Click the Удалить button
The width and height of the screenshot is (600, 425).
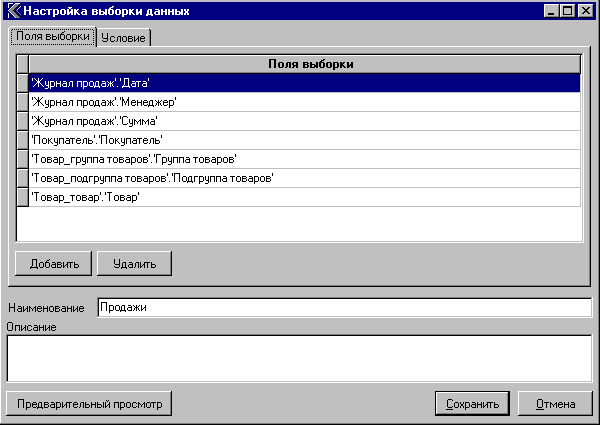pos(135,262)
